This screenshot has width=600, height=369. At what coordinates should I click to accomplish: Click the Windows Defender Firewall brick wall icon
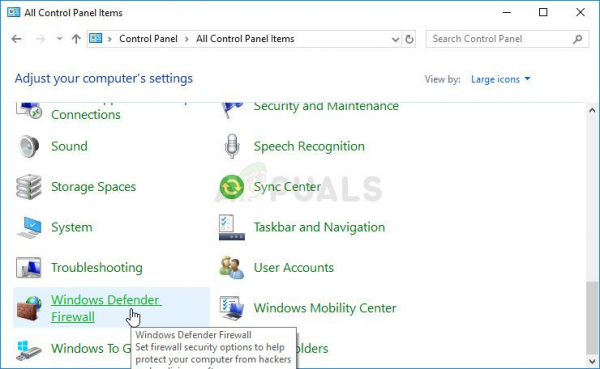(x=29, y=308)
